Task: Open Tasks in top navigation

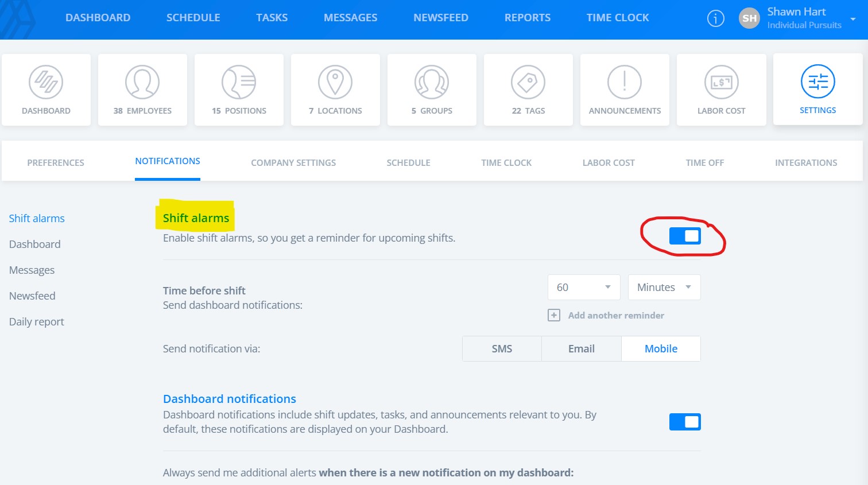Action: (x=272, y=18)
